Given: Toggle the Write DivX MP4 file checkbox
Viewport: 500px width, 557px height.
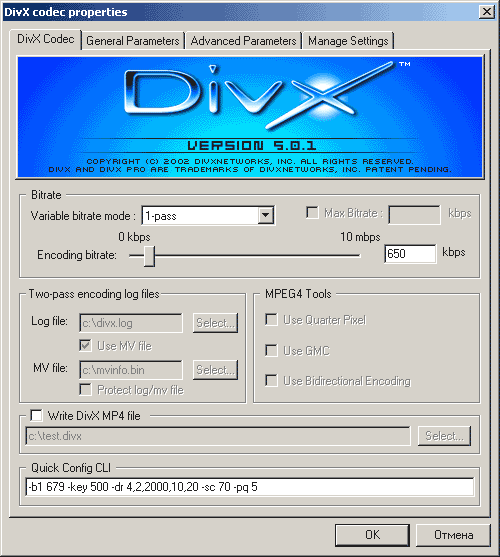Looking at the screenshot, I should pyautogui.click(x=36, y=415).
